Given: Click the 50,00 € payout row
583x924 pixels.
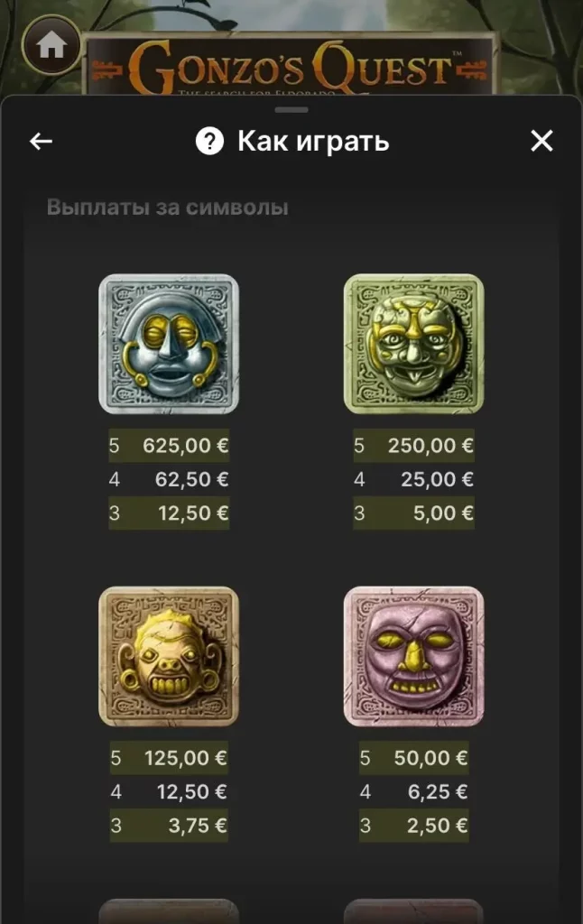Looking at the screenshot, I should click(414, 758).
